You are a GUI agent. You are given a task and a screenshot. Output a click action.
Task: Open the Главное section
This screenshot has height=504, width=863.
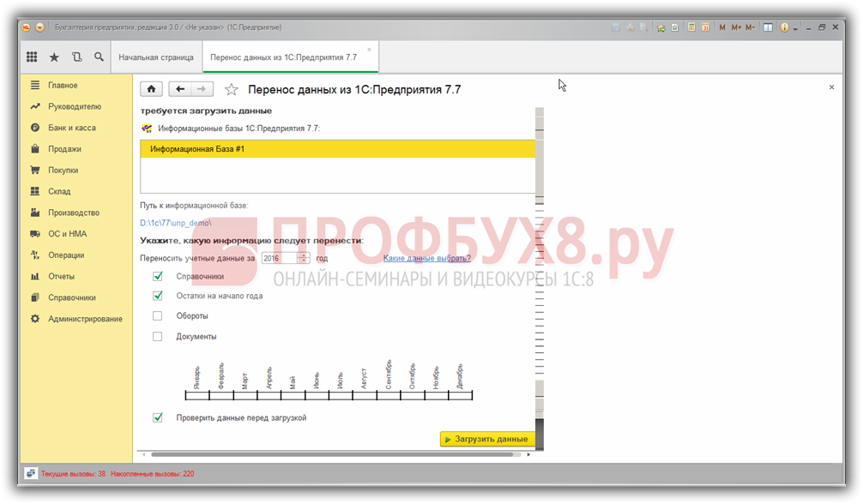click(63, 85)
